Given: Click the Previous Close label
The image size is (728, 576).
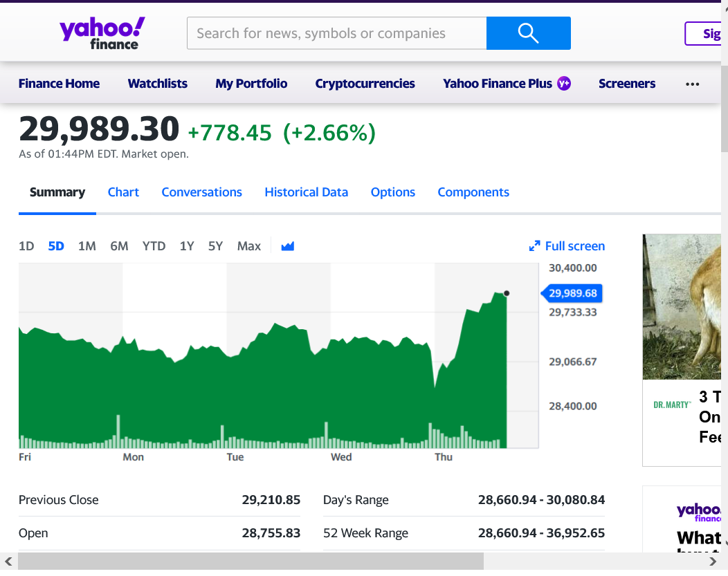Looking at the screenshot, I should pos(59,499).
